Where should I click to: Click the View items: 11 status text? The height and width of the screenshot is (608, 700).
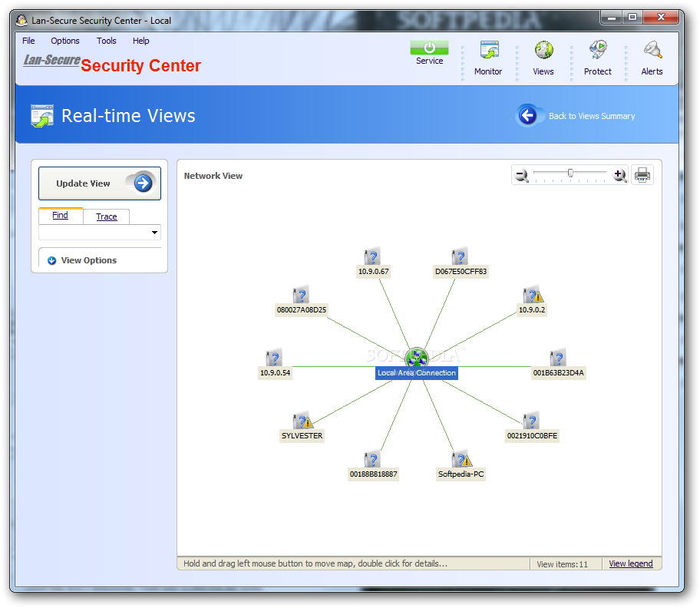click(562, 564)
